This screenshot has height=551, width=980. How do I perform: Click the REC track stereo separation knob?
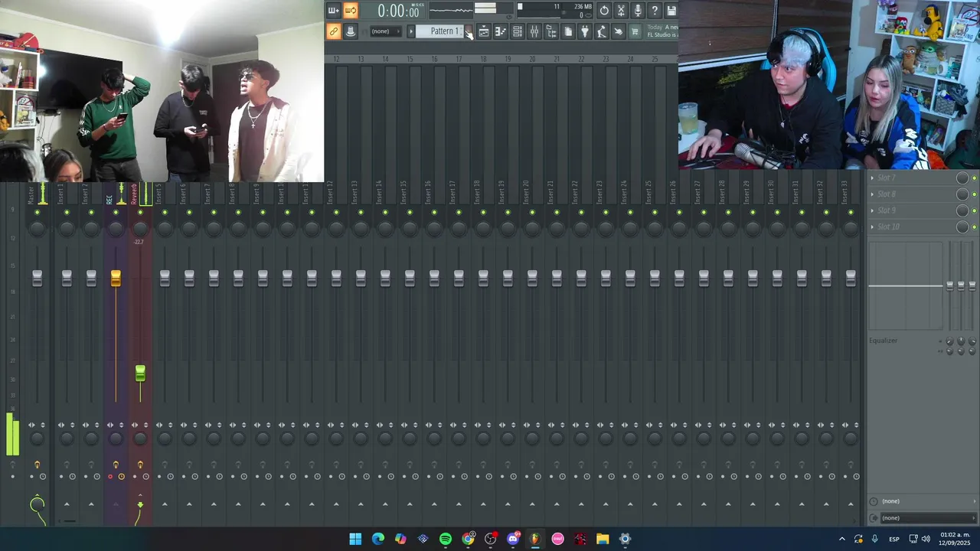point(116,439)
